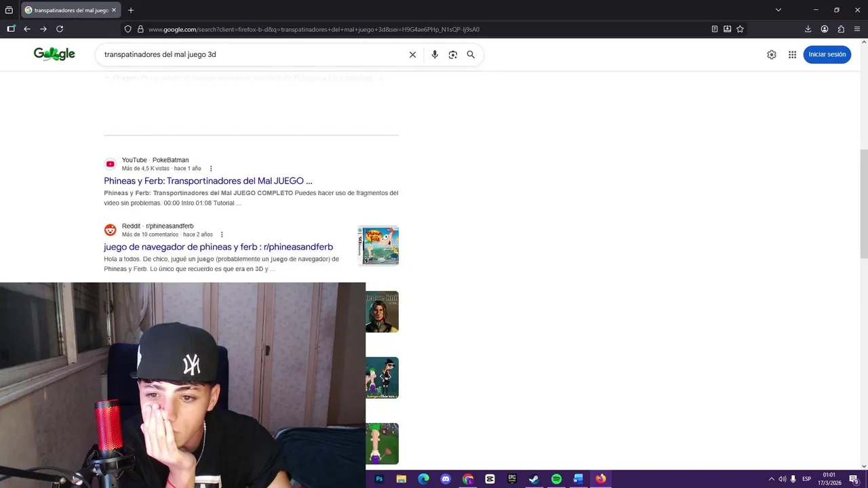Open the Firefox downloads panel
Image resolution: width=868 pixels, height=488 pixels.
808,29
